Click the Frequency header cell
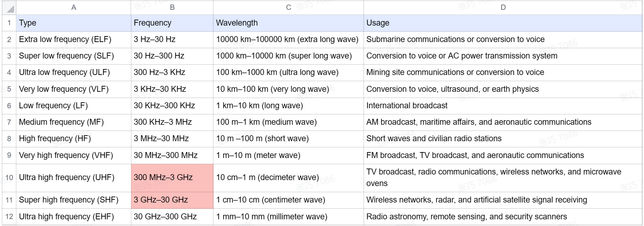 tap(172, 23)
